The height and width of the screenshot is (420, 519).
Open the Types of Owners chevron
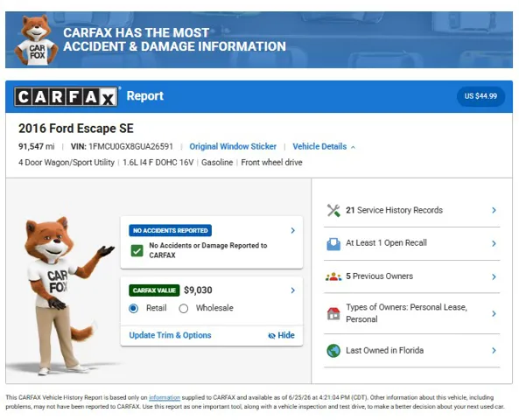494,313
